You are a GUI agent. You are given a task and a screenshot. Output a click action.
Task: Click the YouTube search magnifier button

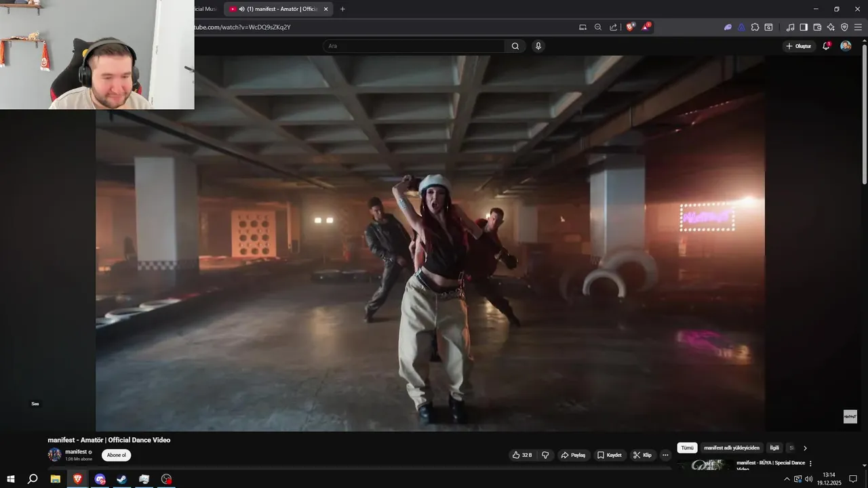pos(515,46)
